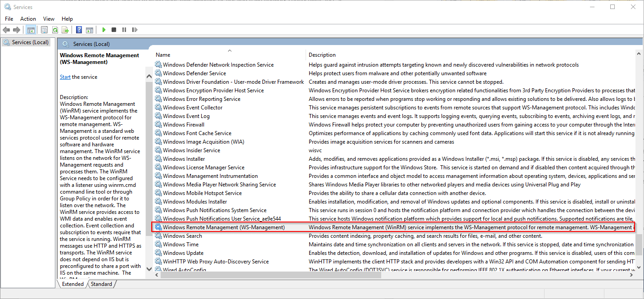Click the services list vertical scrollbar thumb
This screenshot has width=644, height=299.
[639, 245]
